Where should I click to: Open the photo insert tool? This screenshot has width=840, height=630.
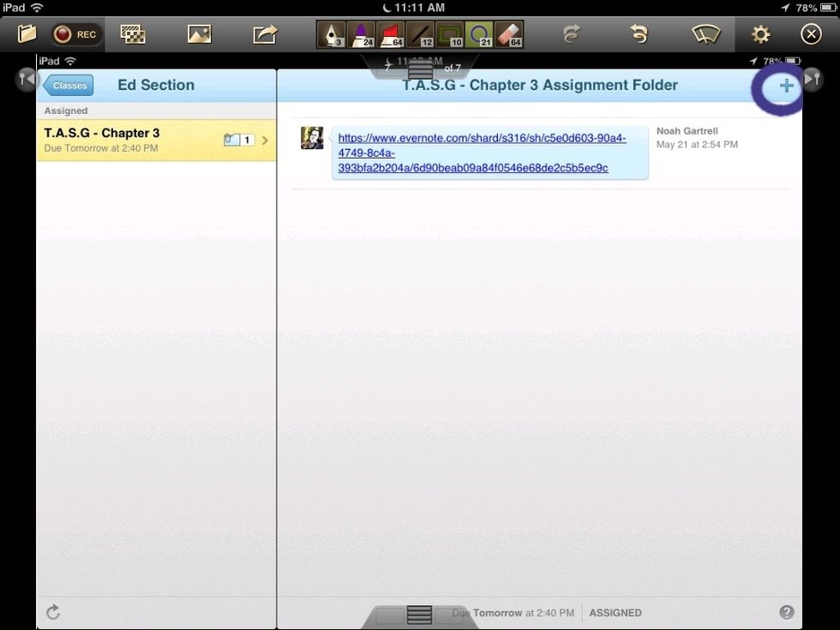click(x=199, y=33)
